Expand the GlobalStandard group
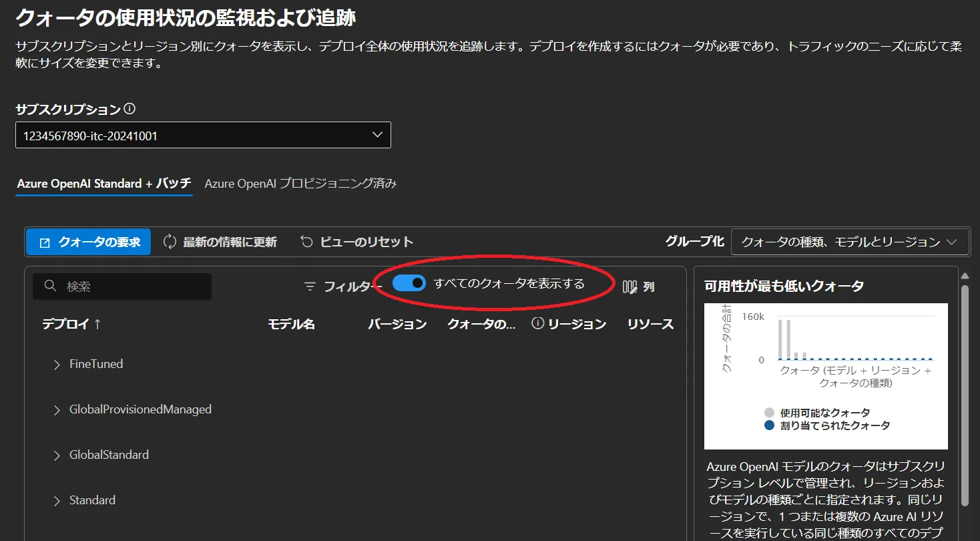 pos(57,456)
